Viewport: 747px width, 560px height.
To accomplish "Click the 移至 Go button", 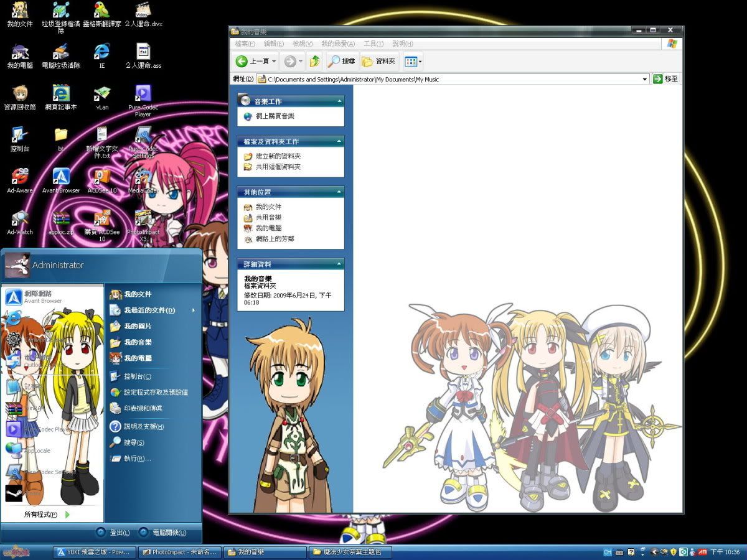I will 665,79.
